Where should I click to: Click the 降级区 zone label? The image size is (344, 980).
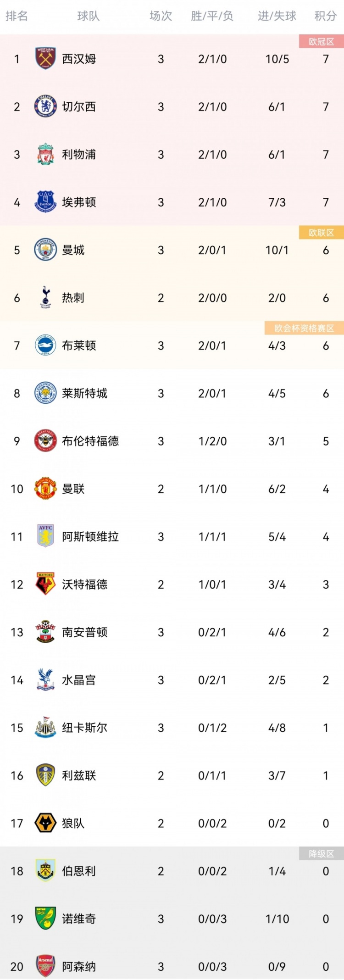322,854
